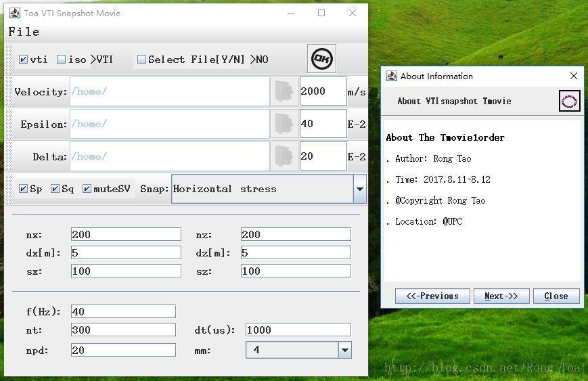Close the About Information window with X
588x381 pixels.
pos(574,76)
